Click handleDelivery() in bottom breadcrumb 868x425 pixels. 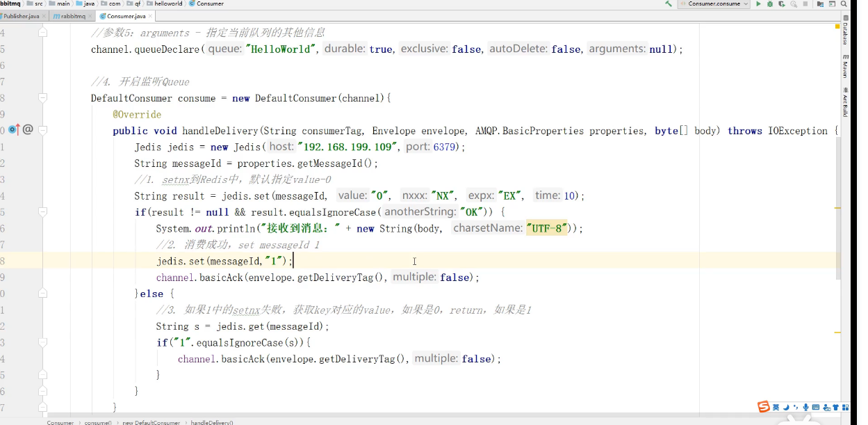pyautogui.click(x=212, y=422)
